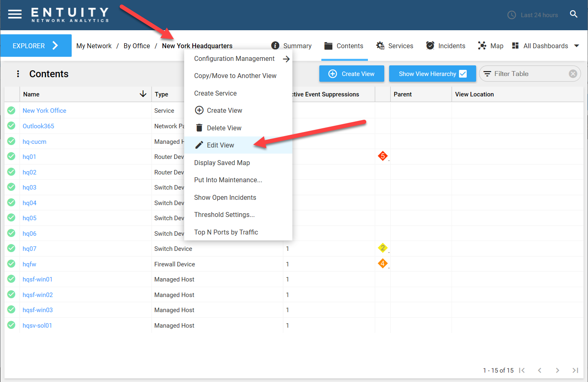Click the New York Headquarters breadcrumb
Viewport: 588px width, 382px height.
[x=197, y=46]
